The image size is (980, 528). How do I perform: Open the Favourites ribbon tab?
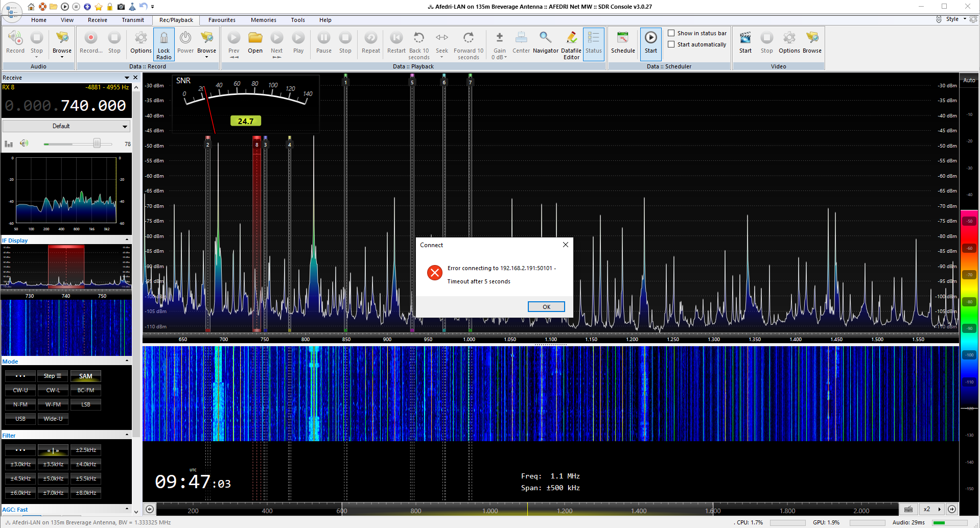[x=222, y=20]
